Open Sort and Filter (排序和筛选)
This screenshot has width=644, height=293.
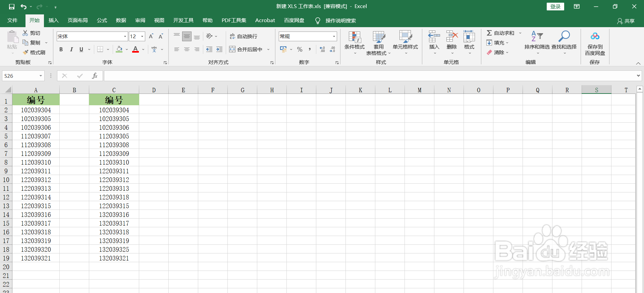[x=537, y=42]
